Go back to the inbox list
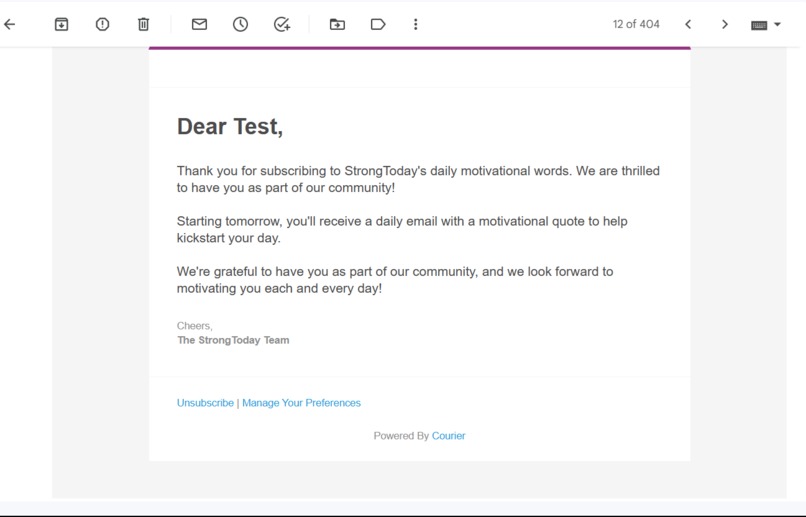Viewport: 806px width, 517px height. (x=10, y=24)
